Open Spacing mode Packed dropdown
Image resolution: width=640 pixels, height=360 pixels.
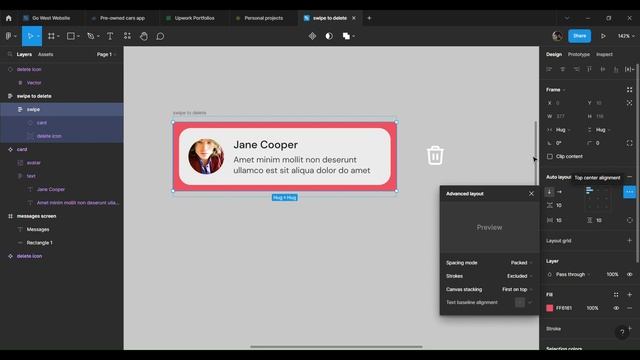pos(521,262)
